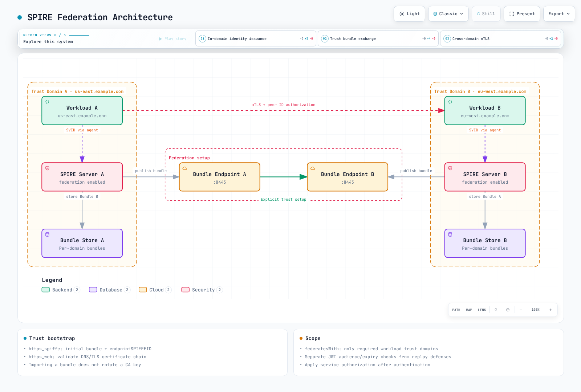Toggle the LENS mode
The height and width of the screenshot is (392, 581).
pyautogui.click(x=482, y=310)
